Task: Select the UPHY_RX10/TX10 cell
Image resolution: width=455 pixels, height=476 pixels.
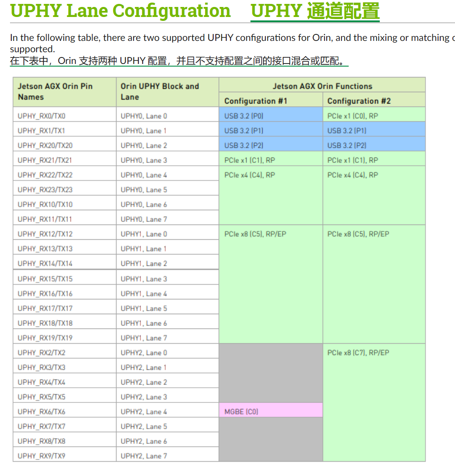Action: [65, 203]
